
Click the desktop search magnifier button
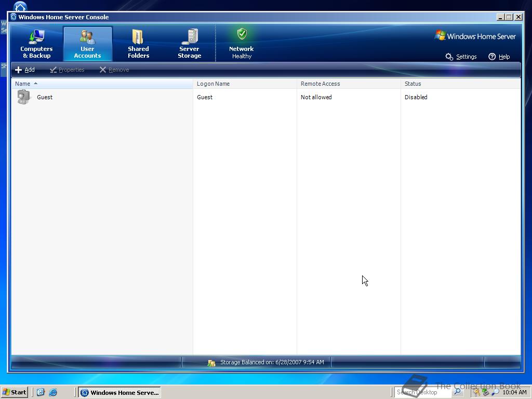click(458, 392)
